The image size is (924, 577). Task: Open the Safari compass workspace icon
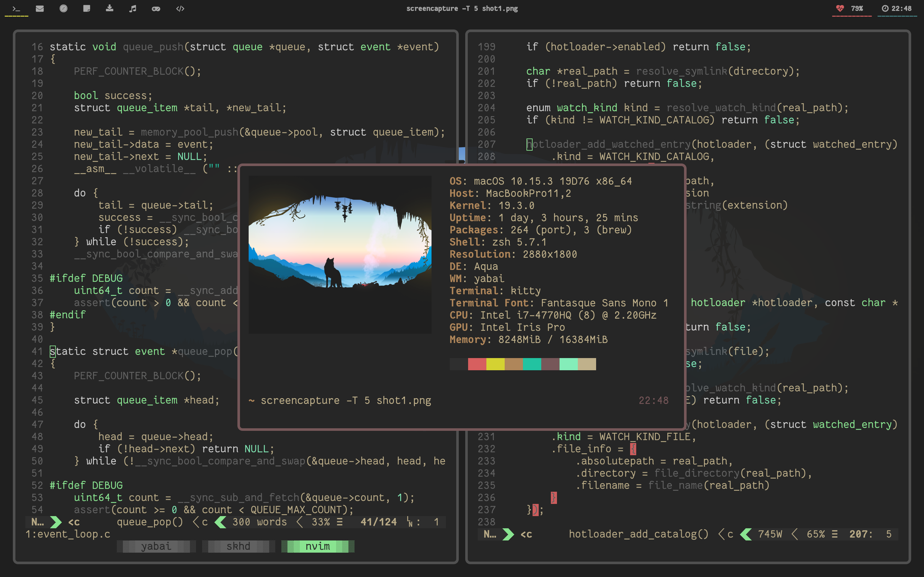pos(64,8)
